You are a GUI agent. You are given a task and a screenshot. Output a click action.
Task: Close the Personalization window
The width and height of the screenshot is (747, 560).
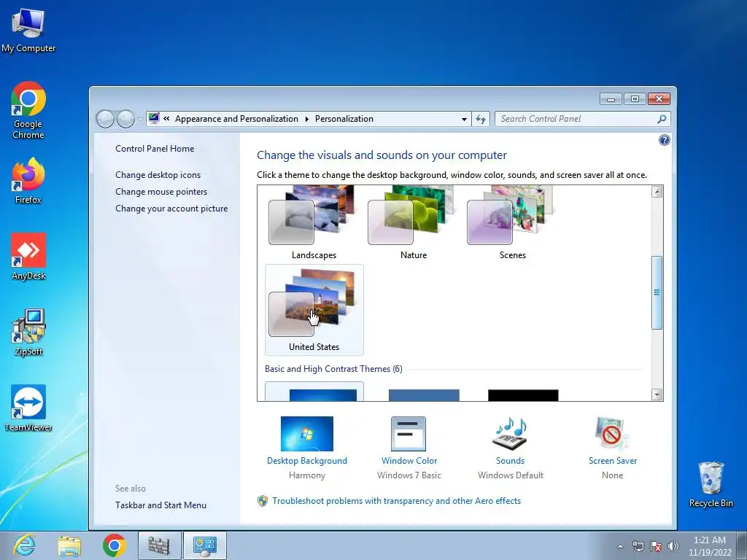pyautogui.click(x=659, y=98)
